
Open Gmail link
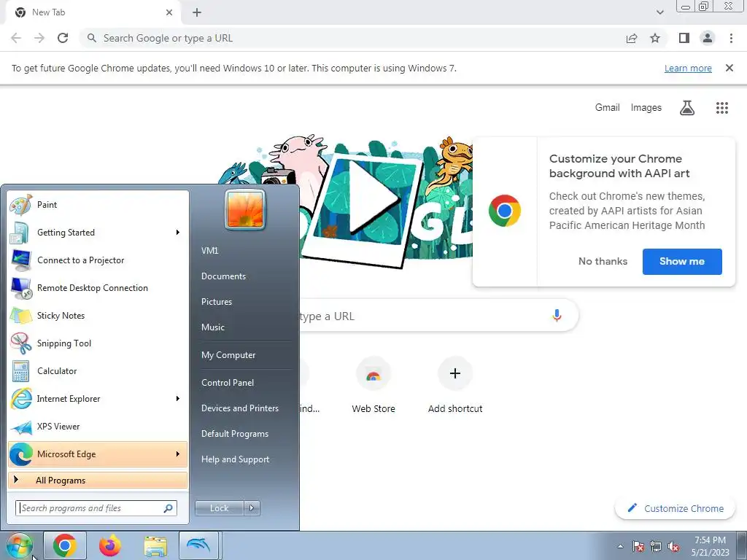[x=607, y=108]
